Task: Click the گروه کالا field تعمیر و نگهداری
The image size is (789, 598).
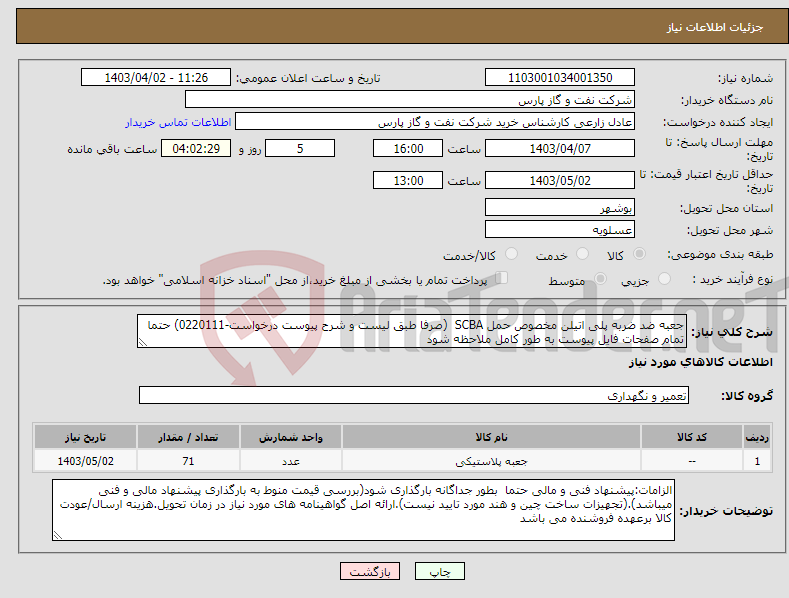Action: 414,395
